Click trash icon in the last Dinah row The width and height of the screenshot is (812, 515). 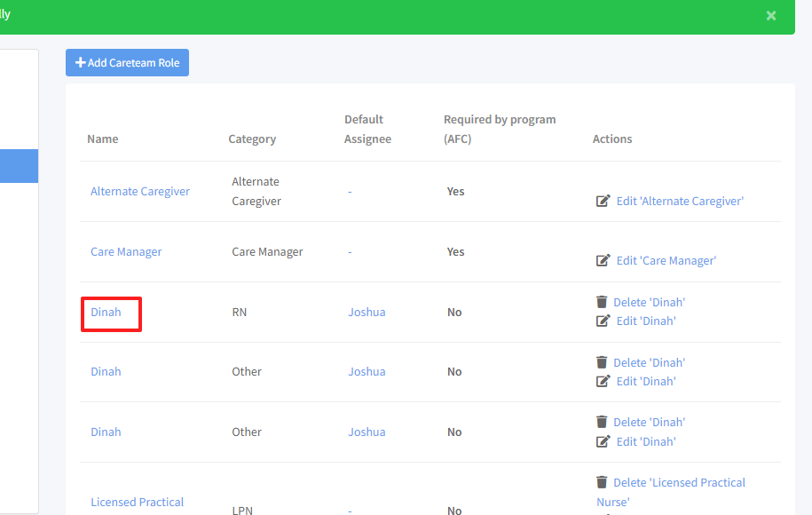[x=603, y=422]
